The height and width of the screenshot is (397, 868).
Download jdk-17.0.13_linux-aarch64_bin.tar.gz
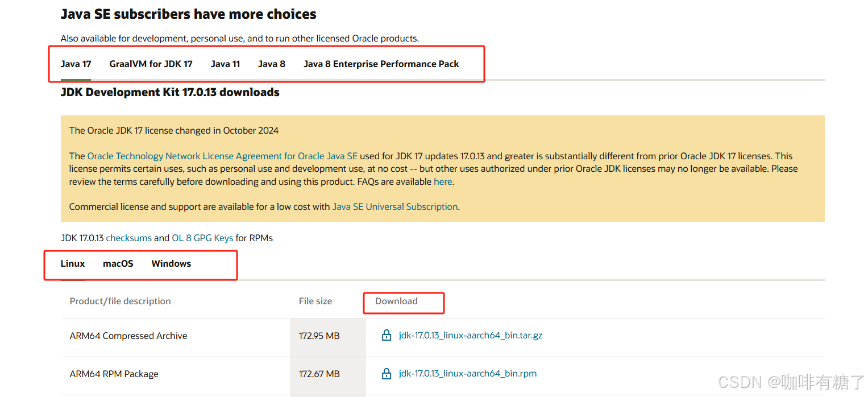[x=471, y=336]
